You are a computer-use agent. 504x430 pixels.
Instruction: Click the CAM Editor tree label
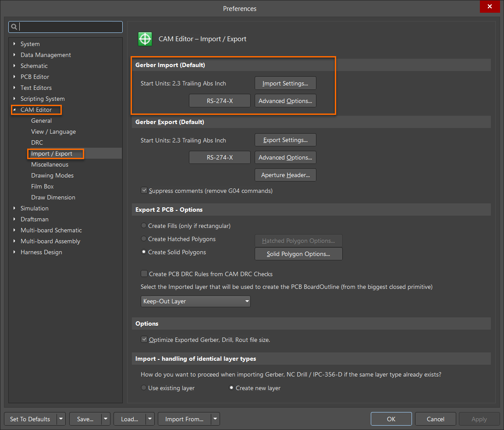36,110
